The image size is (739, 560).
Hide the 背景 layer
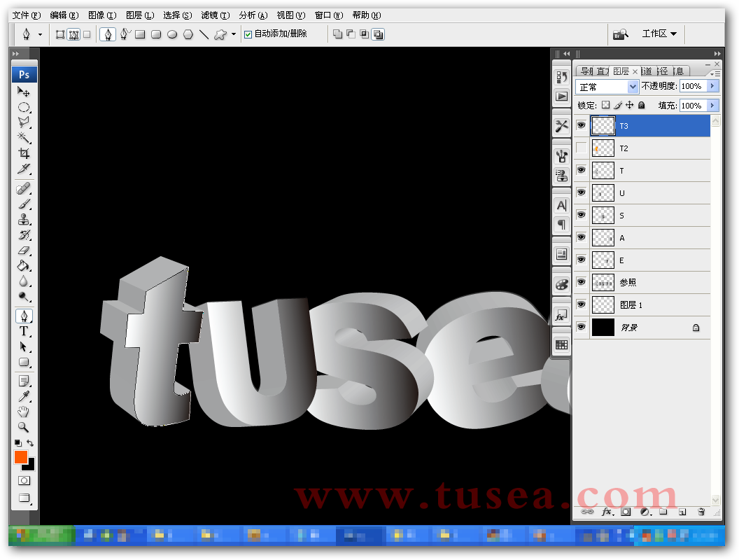pos(581,327)
